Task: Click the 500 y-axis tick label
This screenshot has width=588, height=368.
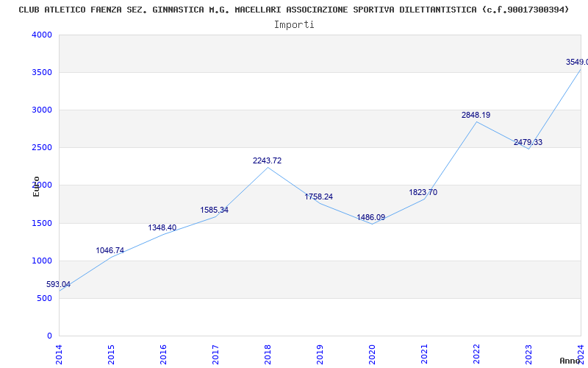Action: coord(44,298)
